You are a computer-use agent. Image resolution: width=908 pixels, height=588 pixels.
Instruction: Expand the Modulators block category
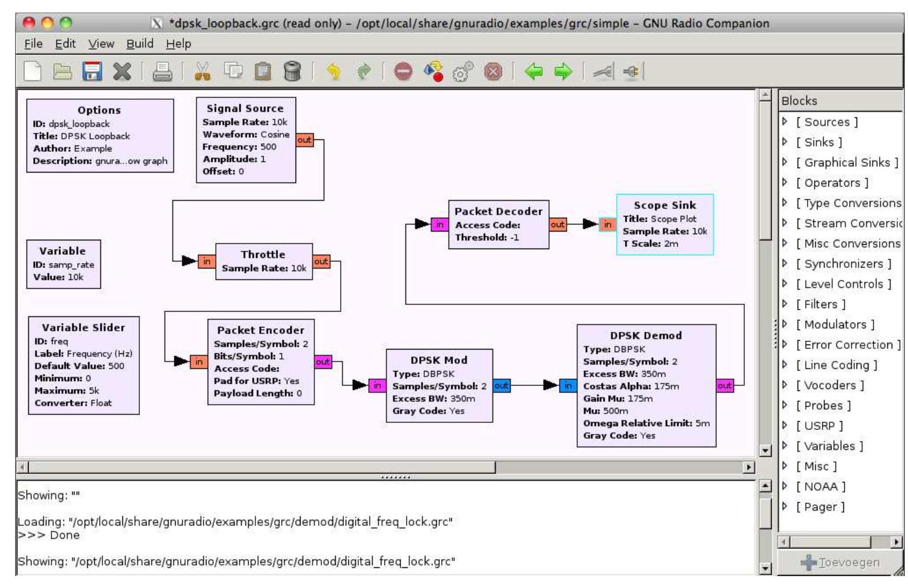point(784,324)
